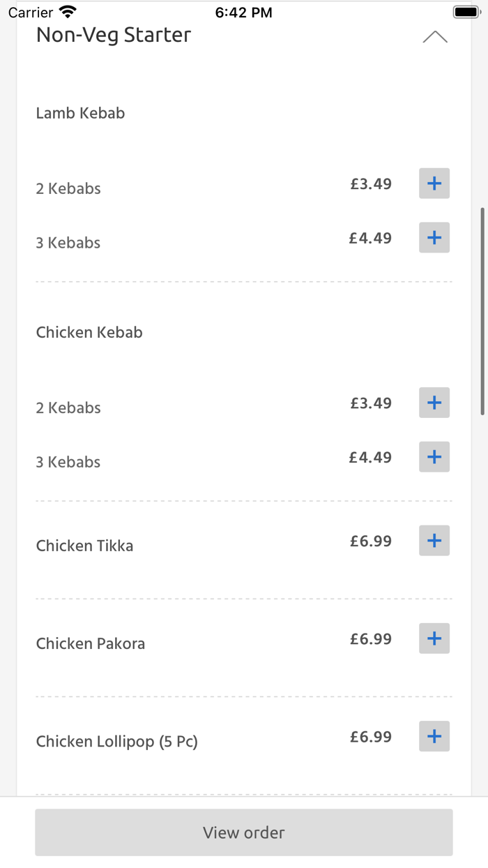Toggle the add control for £6.99 Chicken Tikka
This screenshot has width=488, height=868.
pyautogui.click(x=434, y=540)
